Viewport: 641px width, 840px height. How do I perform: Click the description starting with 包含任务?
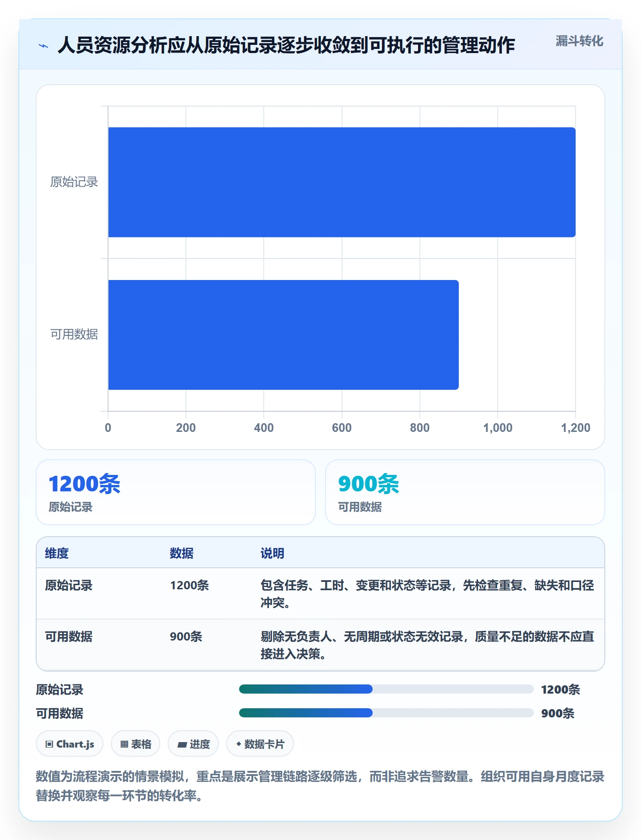[x=427, y=594]
